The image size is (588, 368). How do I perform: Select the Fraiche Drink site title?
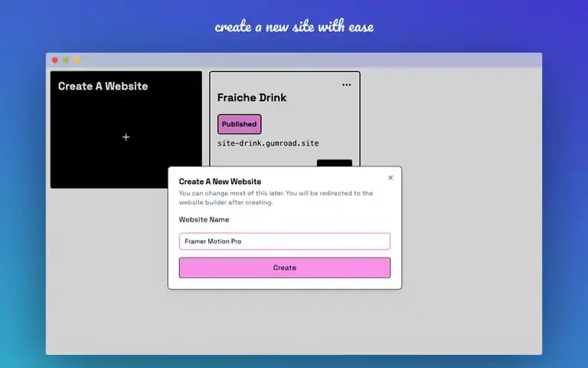[252, 97]
